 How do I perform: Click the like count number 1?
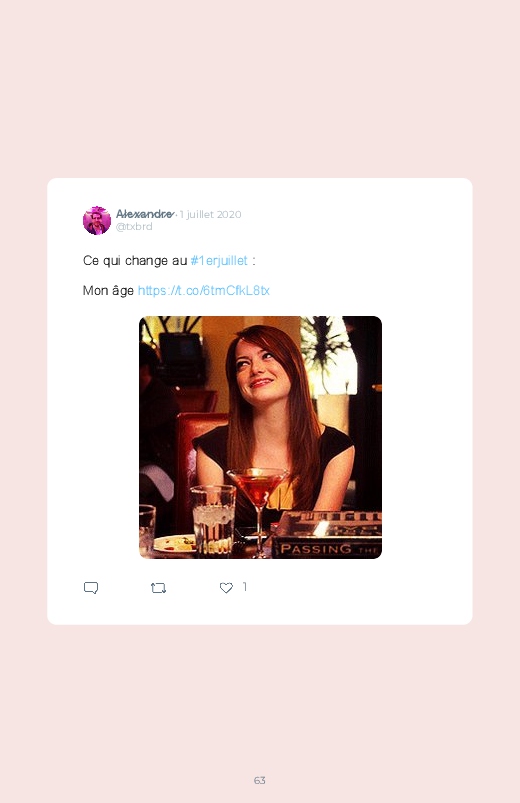click(x=245, y=586)
